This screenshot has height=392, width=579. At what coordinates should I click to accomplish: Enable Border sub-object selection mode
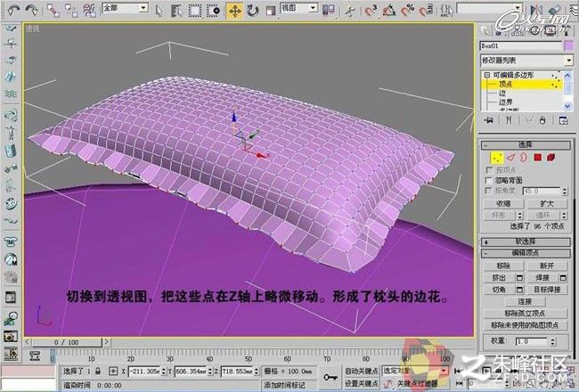point(524,158)
